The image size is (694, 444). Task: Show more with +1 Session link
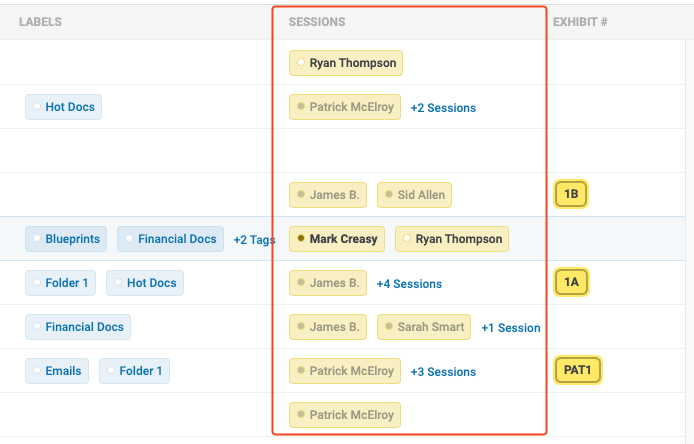(511, 328)
